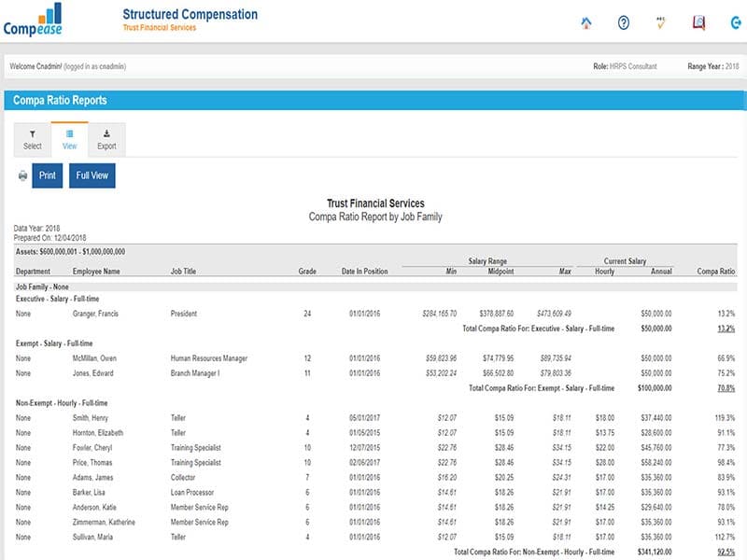This screenshot has width=747, height=560.
Task: Click the ABC checkmark icon
Action: pos(660,23)
